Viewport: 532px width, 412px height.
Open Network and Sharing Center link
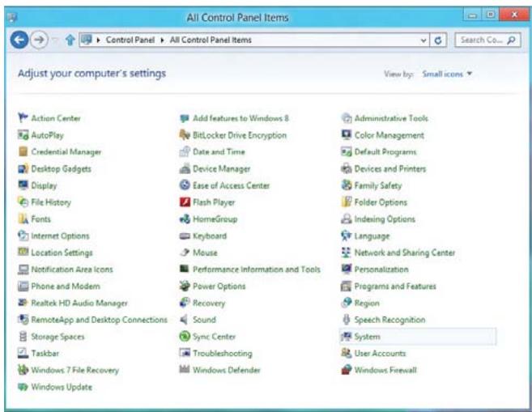coord(404,253)
